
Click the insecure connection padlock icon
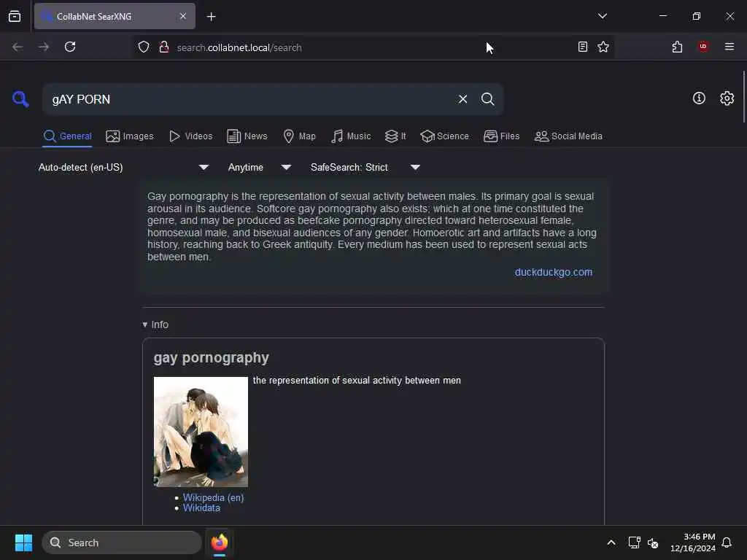tap(164, 47)
